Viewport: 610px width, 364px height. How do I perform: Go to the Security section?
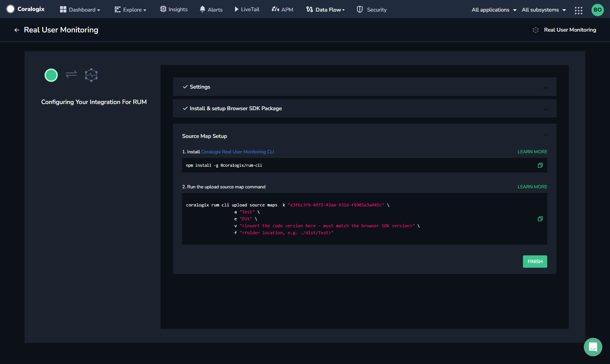(372, 9)
